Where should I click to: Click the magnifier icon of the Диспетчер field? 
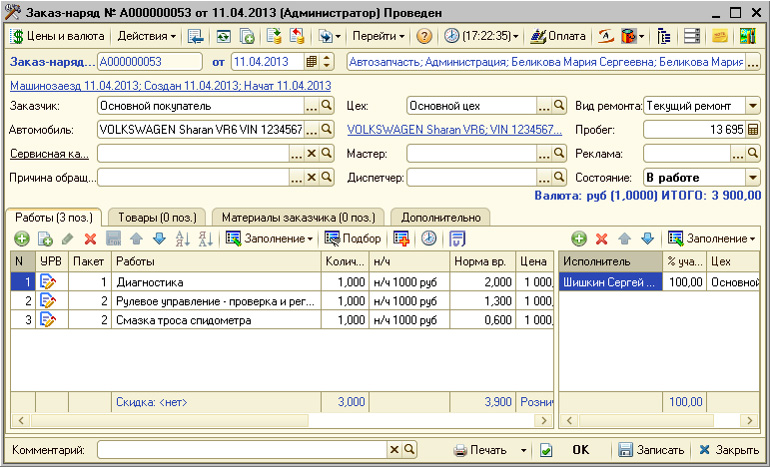(x=559, y=177)
